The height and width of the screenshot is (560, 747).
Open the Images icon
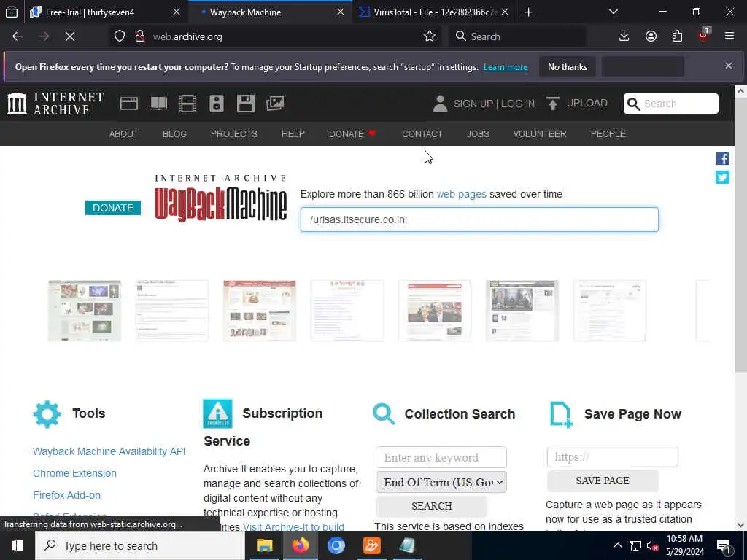(275, 104)
